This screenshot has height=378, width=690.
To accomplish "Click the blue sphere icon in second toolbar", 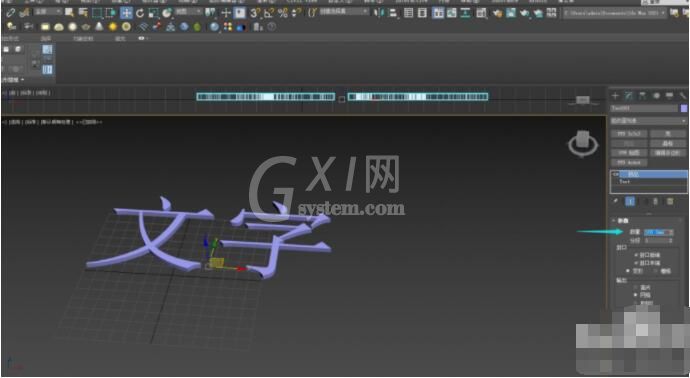I will [x=184, y=27].
